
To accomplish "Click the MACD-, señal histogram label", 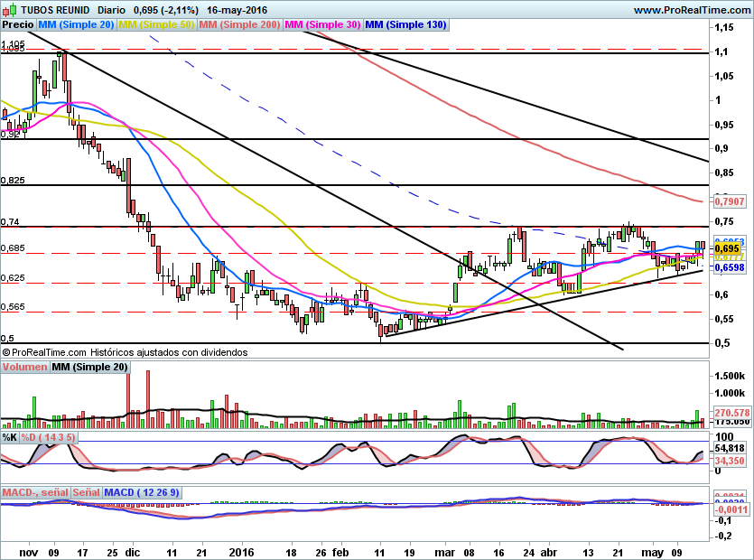I will (x=35, y=492).
